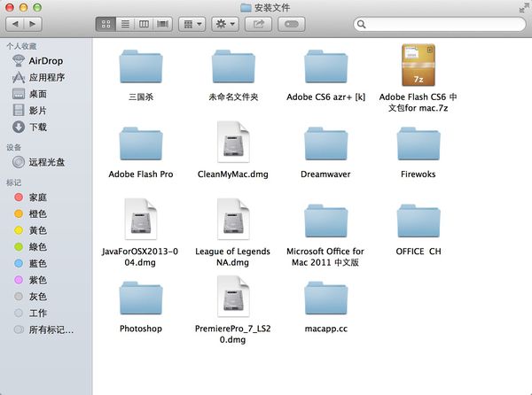Select the Adobe Flash CS6 7z archive icon

click(419, 65)
